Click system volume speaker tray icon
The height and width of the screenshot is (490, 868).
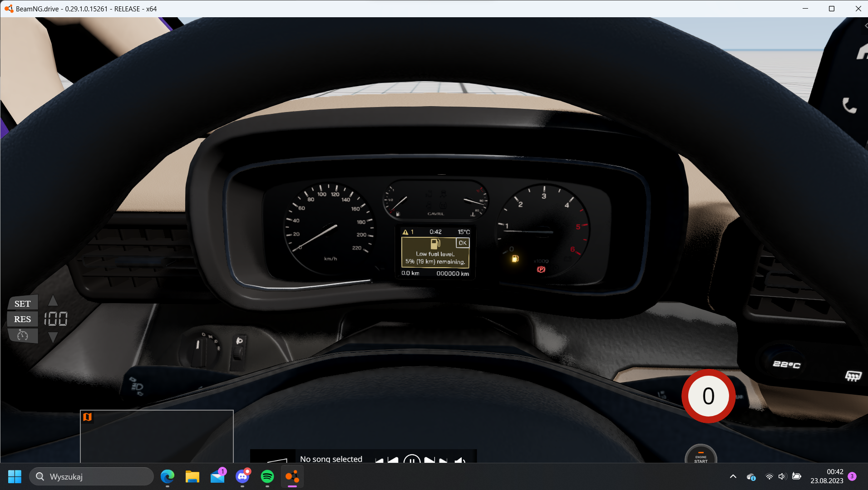782,476
